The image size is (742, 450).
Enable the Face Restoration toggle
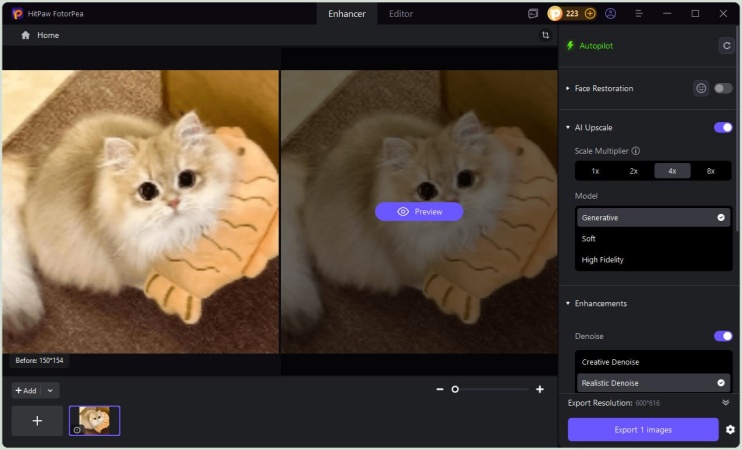tap(722, 88)
